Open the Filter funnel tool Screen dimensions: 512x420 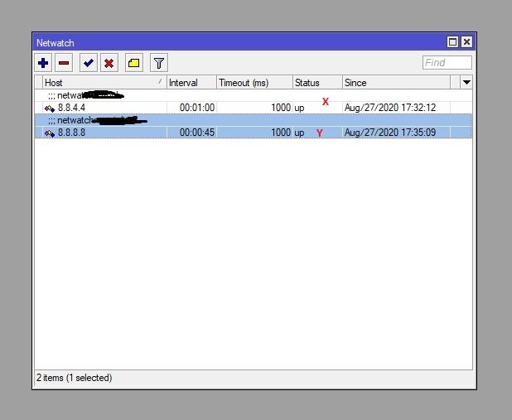coord(158,63)
